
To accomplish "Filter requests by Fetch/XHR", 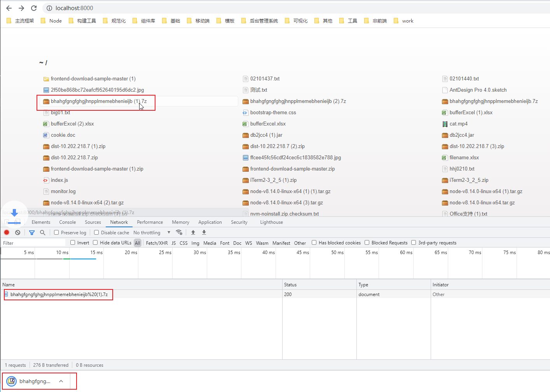I will (157, 243).
